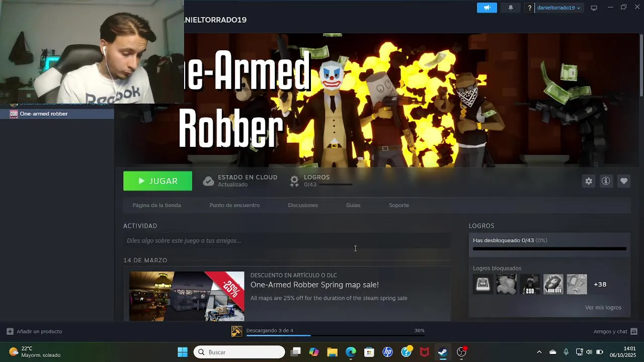Screen dimensions: 644x362
Task: Select One-armed robber in library list
Action: (x=57, y=114)
